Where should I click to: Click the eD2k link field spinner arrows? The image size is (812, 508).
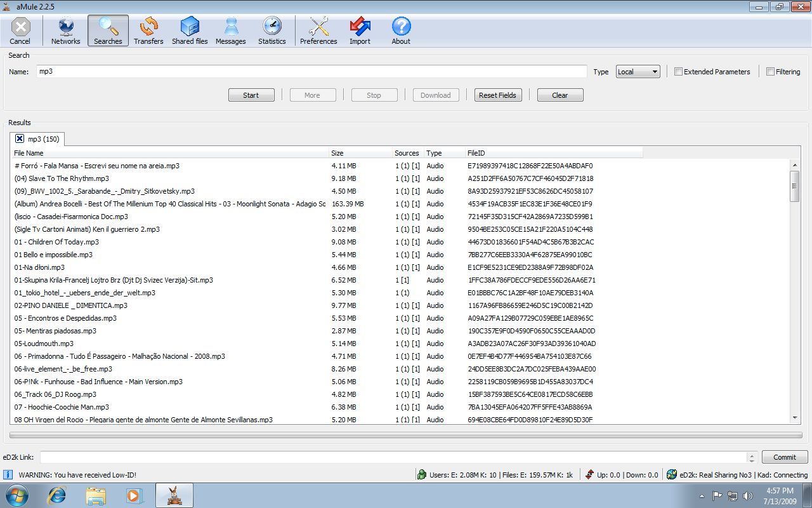click(752, 457)
